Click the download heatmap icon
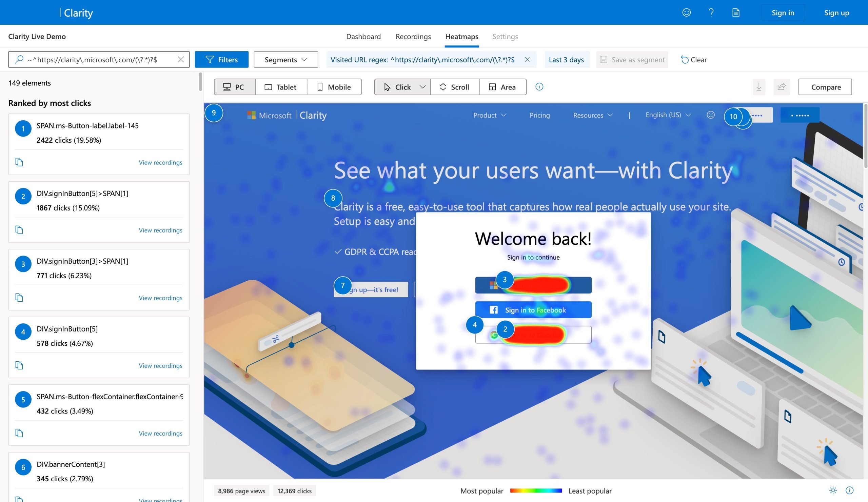868x502 pixels. coord(759,86)
